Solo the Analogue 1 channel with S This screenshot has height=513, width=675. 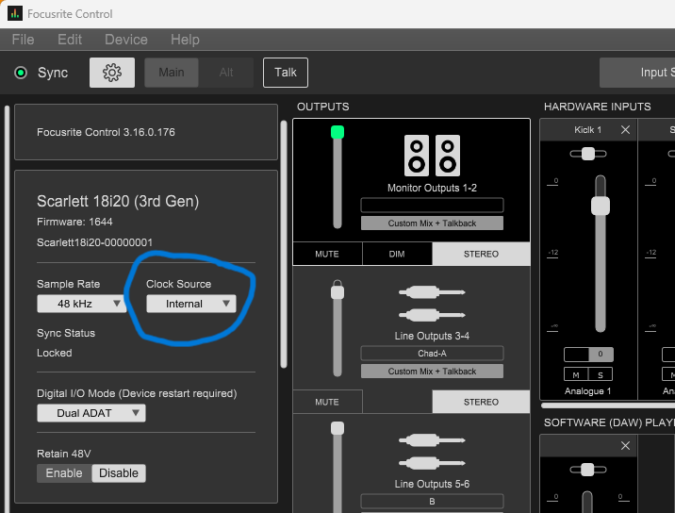coord(600,375)
